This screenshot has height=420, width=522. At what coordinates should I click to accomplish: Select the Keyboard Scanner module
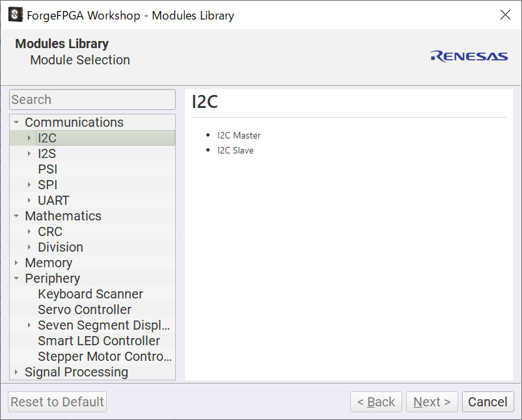pos(90,294)
